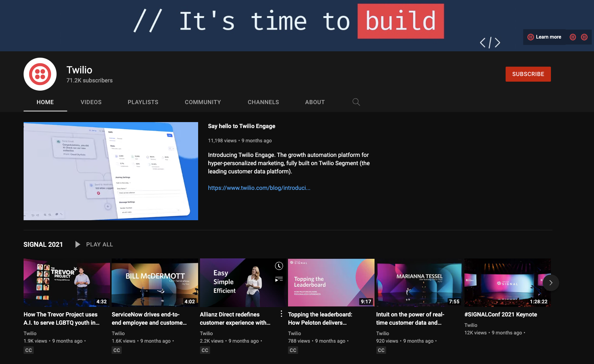Click the next arrow in SIGNAL 2021 shelf

(551, 283)
